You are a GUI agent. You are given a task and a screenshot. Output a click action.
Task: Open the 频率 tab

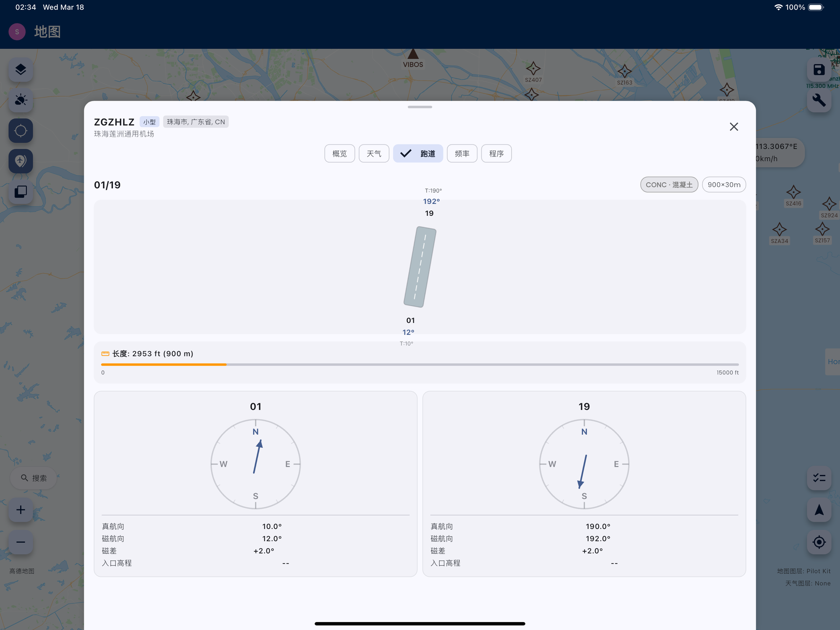pos(462,154)
